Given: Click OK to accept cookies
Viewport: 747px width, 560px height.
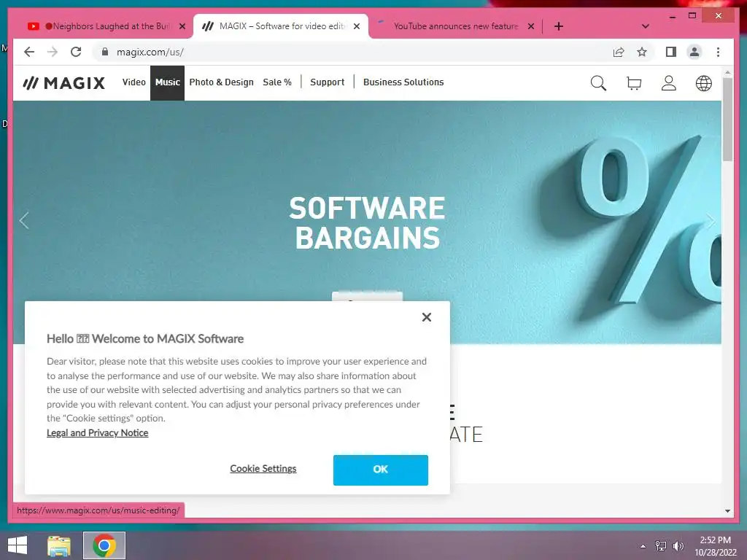Looking at the screenshot, I should (x=380, y=470).
